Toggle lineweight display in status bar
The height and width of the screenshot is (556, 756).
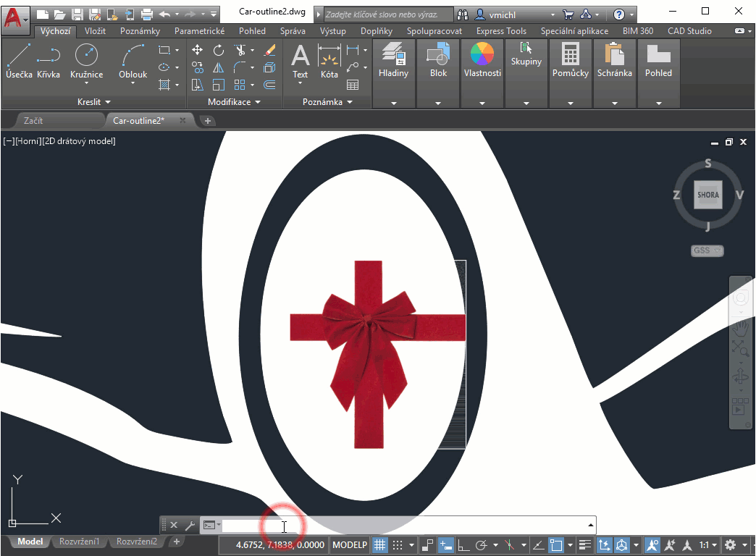(x=585, y=544)
